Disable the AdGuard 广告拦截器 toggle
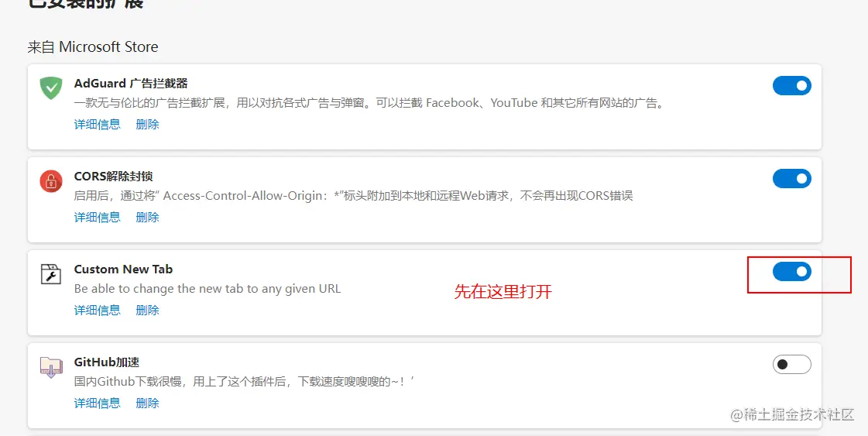The height and width of the screenshot is (436, 868). click(x=791, y=86)
